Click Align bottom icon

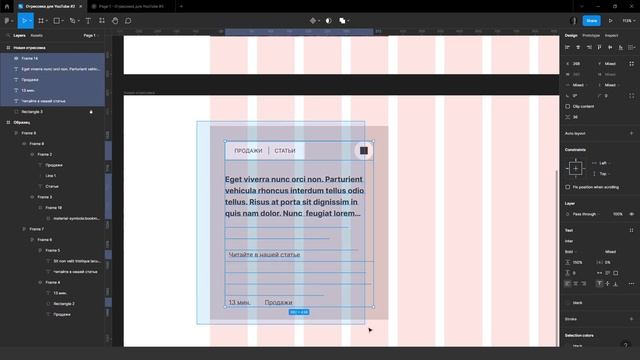[620, 48]
